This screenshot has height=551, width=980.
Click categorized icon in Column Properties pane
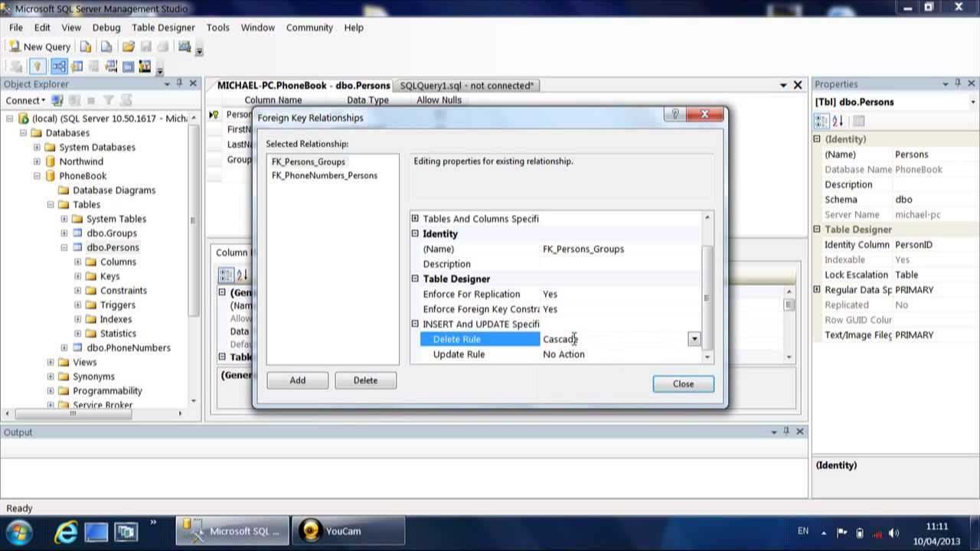[x=227, y=275]
